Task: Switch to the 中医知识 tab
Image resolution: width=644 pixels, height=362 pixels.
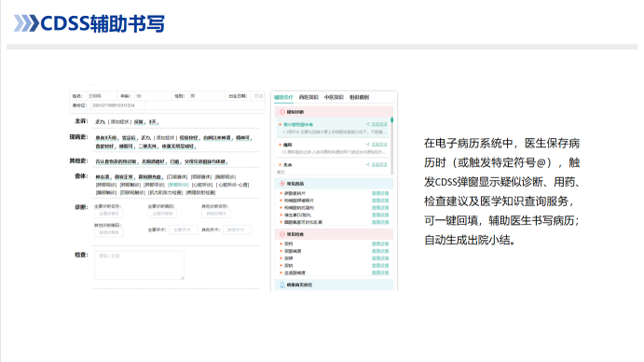Action: 334,97
